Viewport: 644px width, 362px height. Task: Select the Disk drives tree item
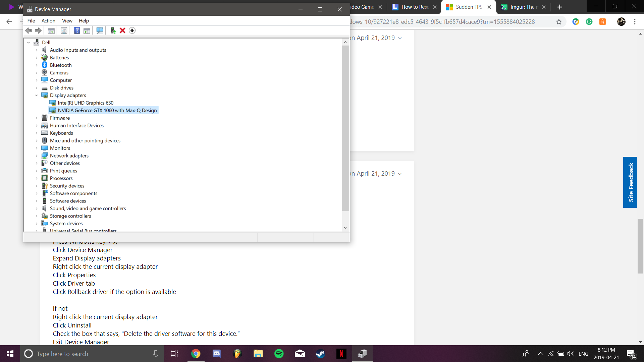point(62,88)
